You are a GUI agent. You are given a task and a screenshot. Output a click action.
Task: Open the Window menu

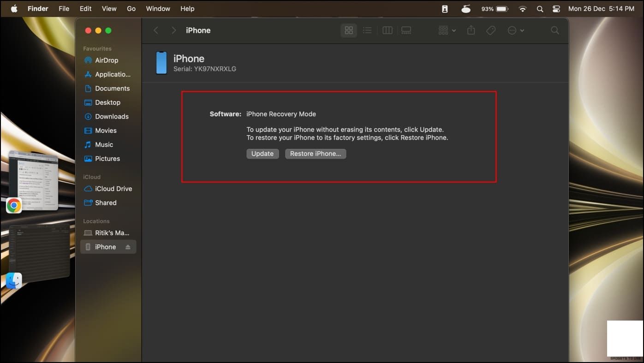tap(158, 9)
